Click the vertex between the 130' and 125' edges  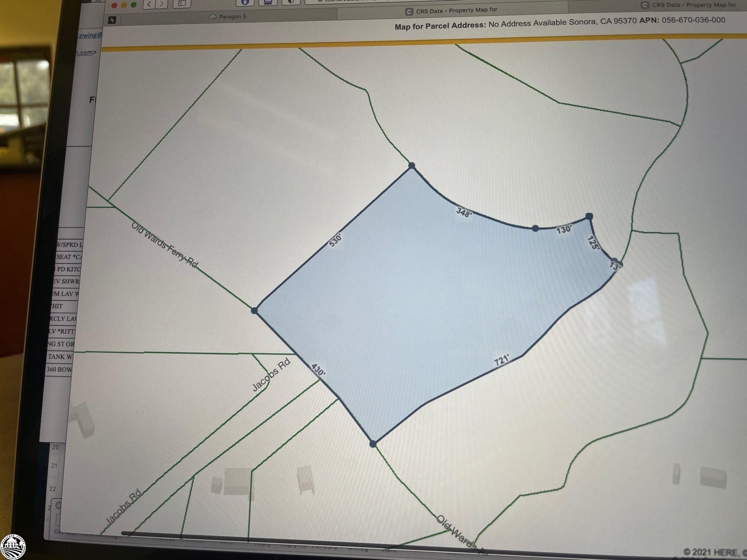coord(589,216)
